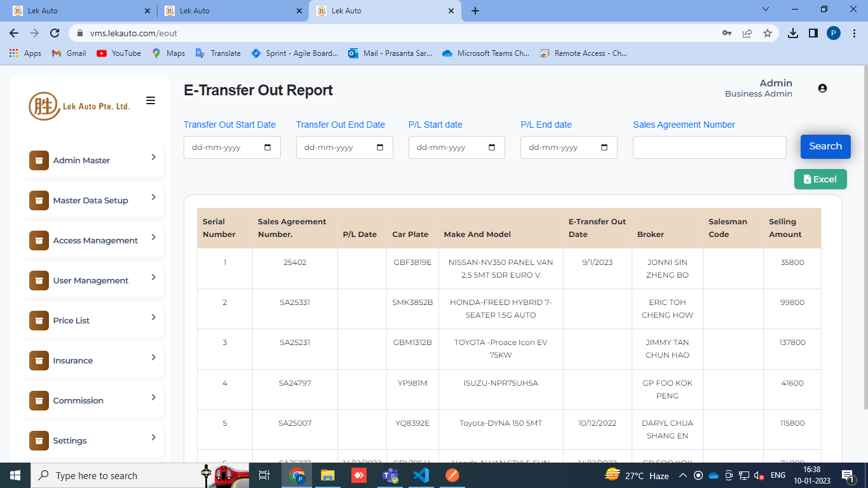The width and height of the screenshot is (868, 488).
Task: Toggle the sidebar hamburger menu icon
Action: (151, 100)
